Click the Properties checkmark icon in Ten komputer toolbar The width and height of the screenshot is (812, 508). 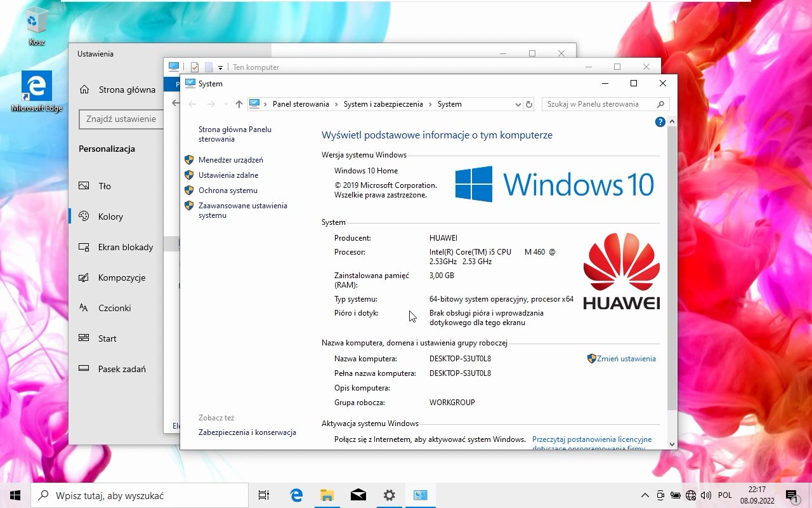[x=195, y=67]
